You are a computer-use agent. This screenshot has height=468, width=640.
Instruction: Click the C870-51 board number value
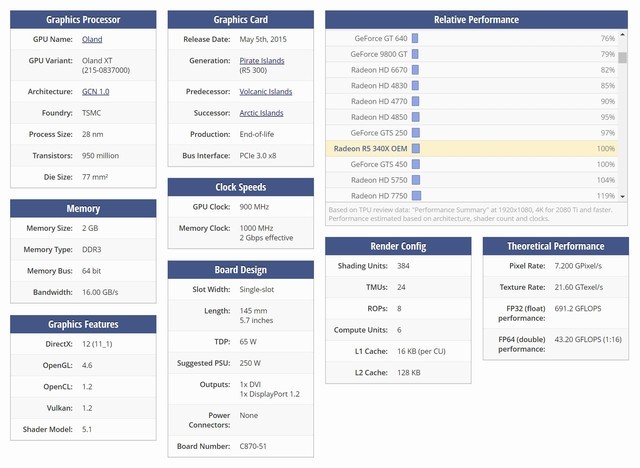(253, 446)
